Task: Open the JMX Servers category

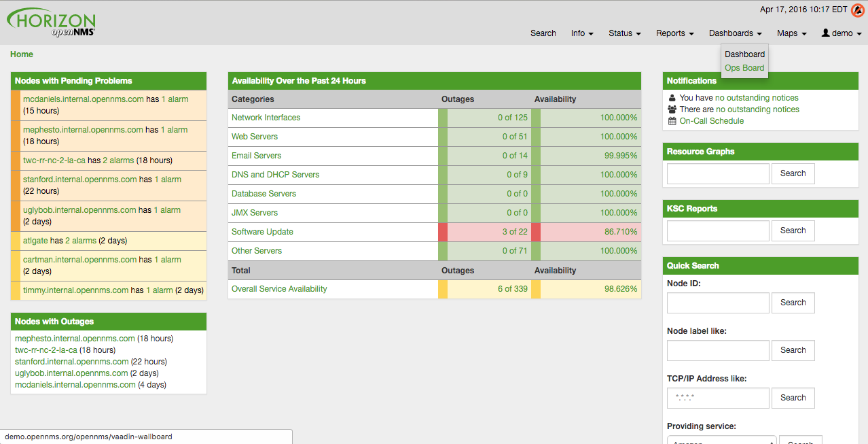Action: [x=255, y=213]
